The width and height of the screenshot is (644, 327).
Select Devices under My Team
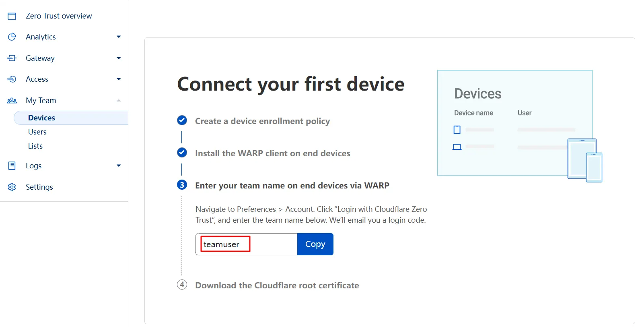point(71,118)
